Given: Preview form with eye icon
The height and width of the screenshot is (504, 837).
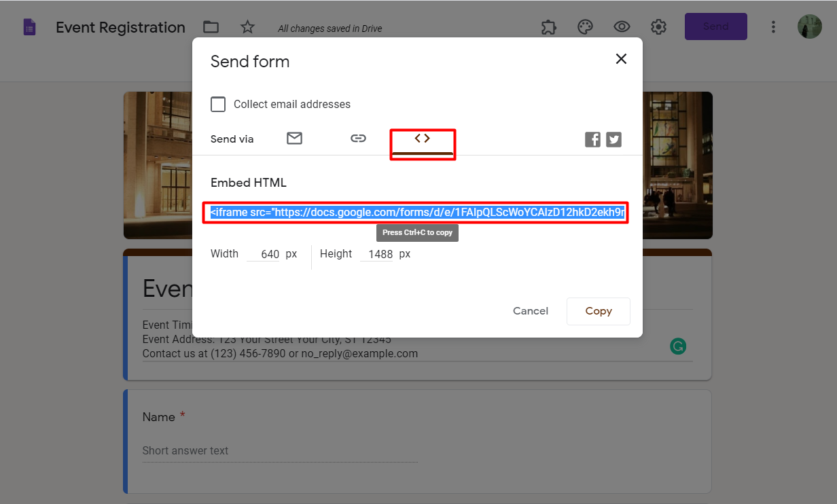Looking at the screenshot, I should click(x=622, y=27).
